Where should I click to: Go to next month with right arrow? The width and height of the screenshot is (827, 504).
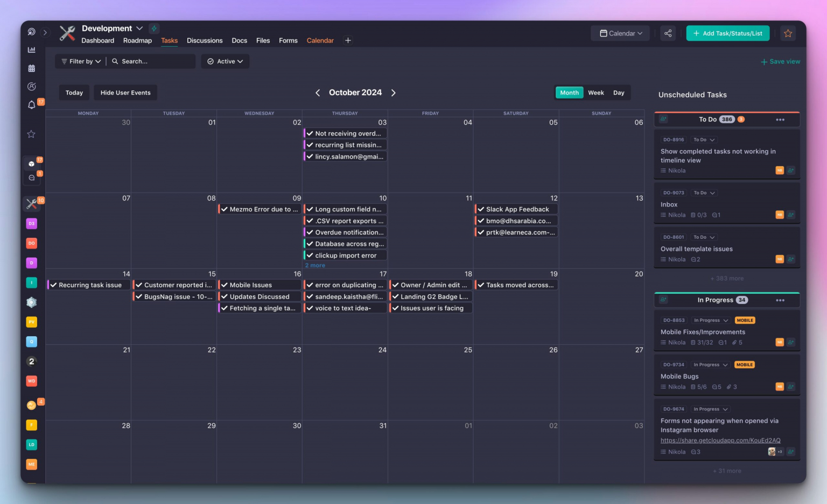[x=394, y=93]
